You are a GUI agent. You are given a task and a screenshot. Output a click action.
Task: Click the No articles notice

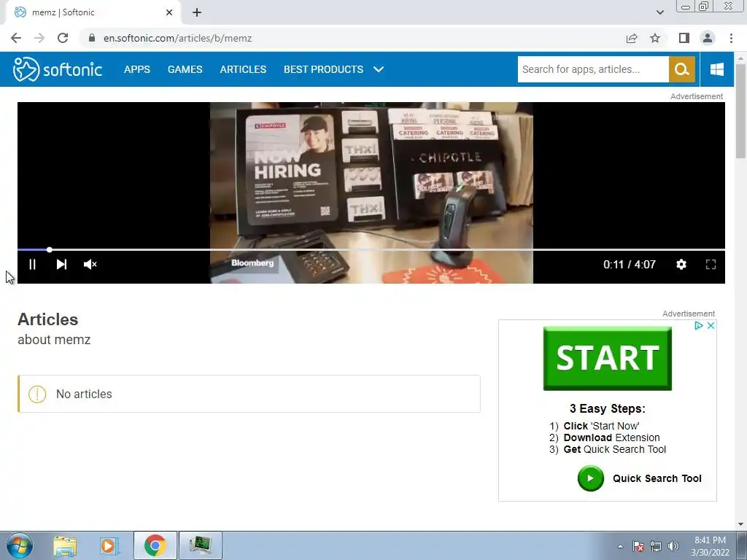click(x=249, y=394)
